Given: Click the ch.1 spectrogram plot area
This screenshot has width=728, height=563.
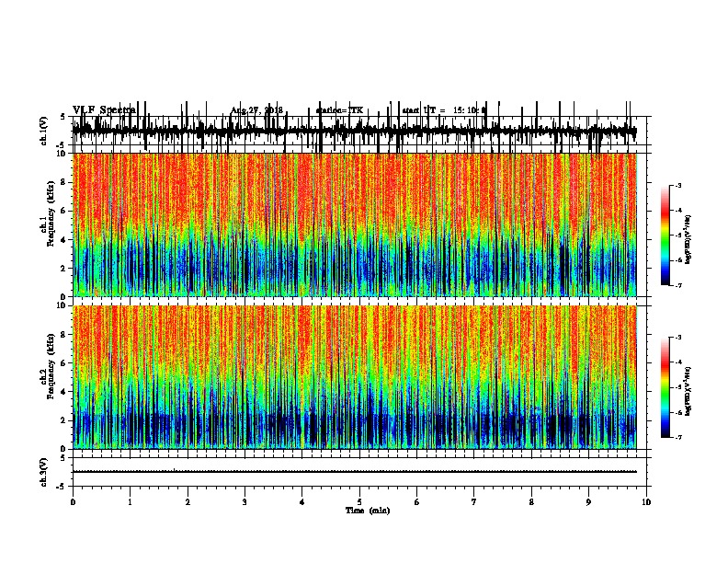Looking at the screenshot, I should pyautogui.click(x=354, y=224).
